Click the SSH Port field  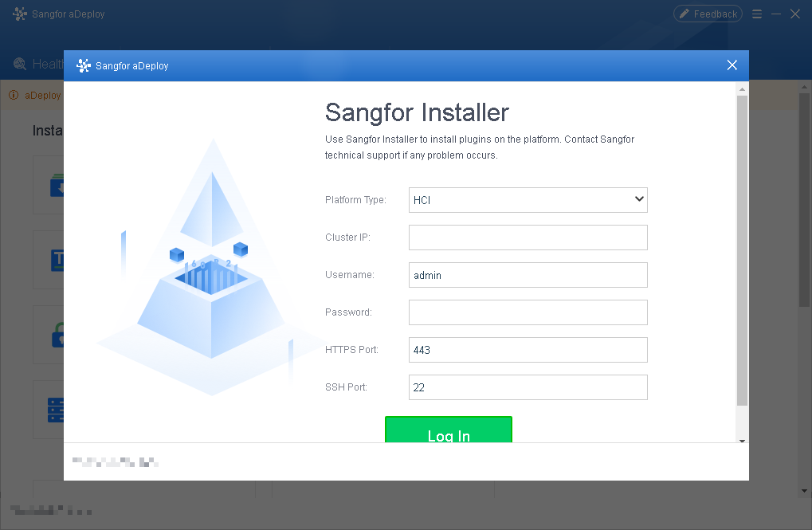pyautogui.click(x=528, y=387)
